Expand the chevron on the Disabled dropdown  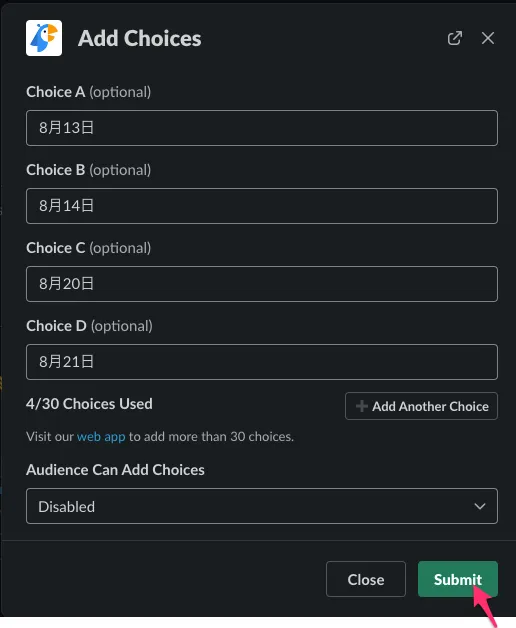pos(480,506)
